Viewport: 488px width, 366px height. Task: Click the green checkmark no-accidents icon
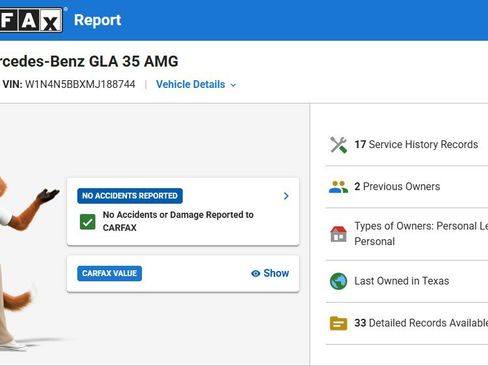tap(88, 222)
